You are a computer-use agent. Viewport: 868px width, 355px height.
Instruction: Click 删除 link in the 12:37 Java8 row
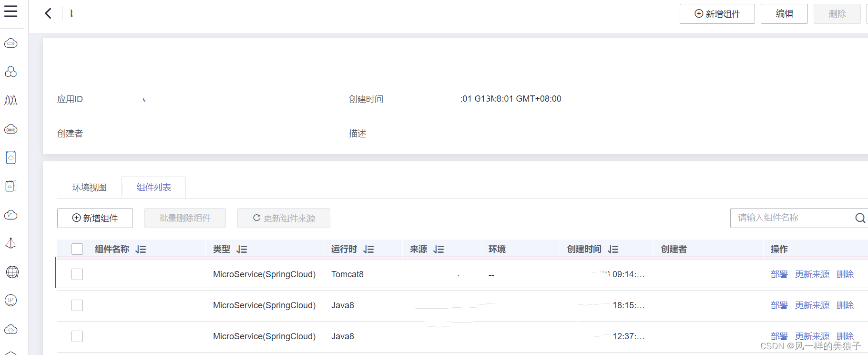point(845,336)
